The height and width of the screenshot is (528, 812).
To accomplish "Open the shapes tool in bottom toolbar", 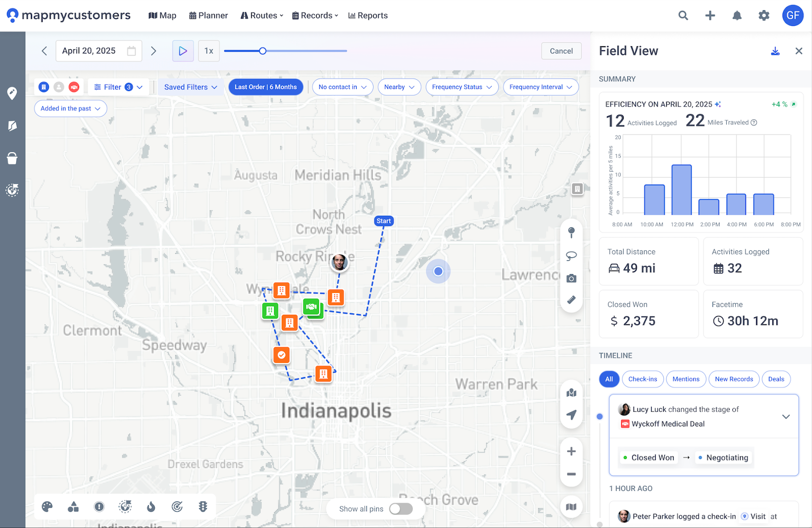I will pos(73,507).
